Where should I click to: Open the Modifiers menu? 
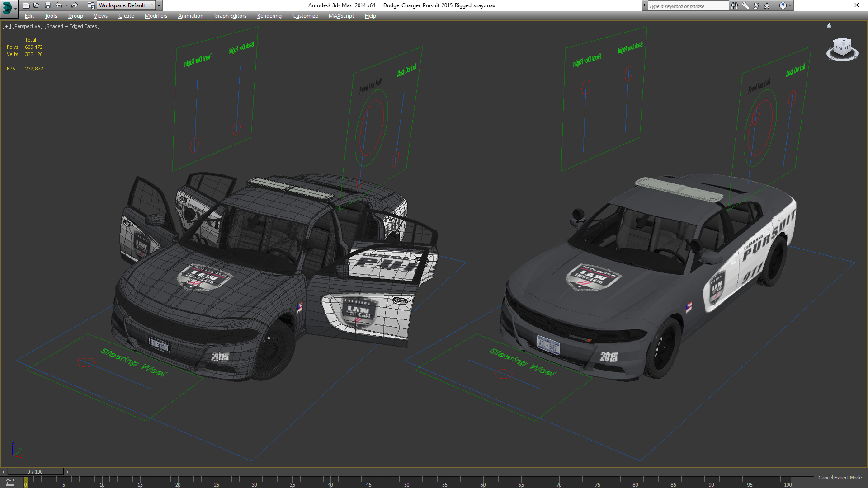[156, 16]
